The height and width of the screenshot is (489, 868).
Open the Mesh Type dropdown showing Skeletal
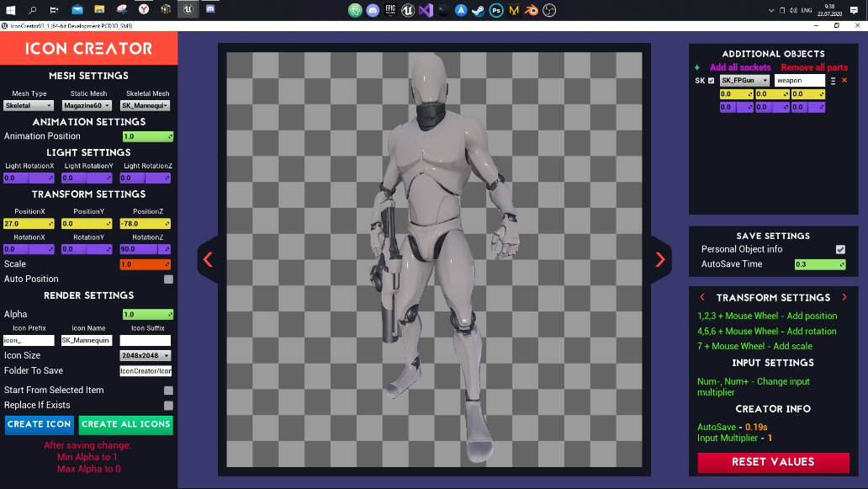(x=29, y=106)
